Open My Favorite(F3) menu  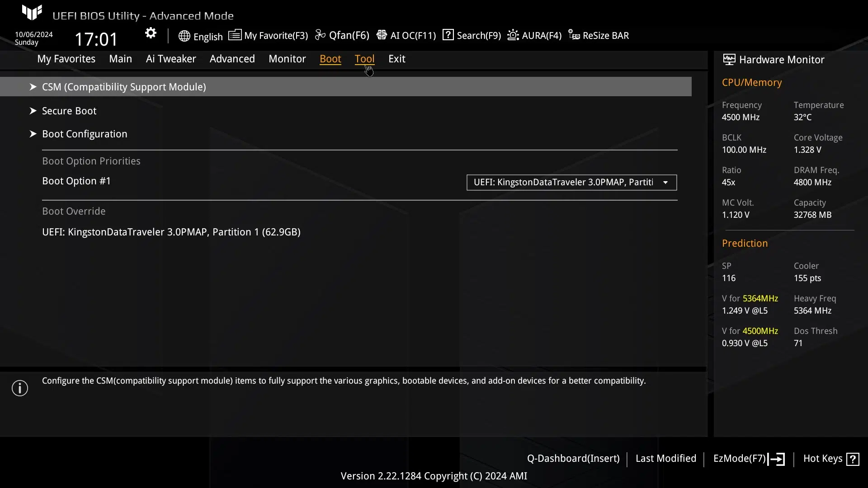276,35
